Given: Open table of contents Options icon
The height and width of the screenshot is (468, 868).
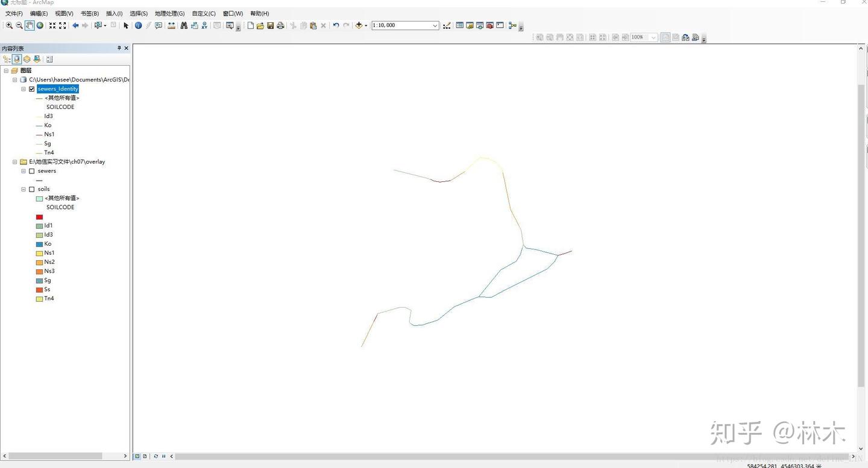Looking at the screenshot, I should [49, 59].
